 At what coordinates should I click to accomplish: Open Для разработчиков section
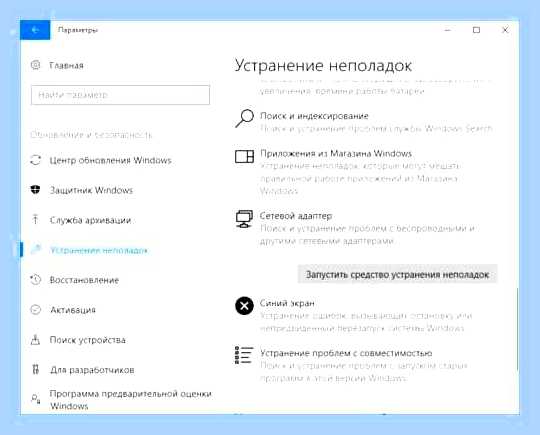92,370
